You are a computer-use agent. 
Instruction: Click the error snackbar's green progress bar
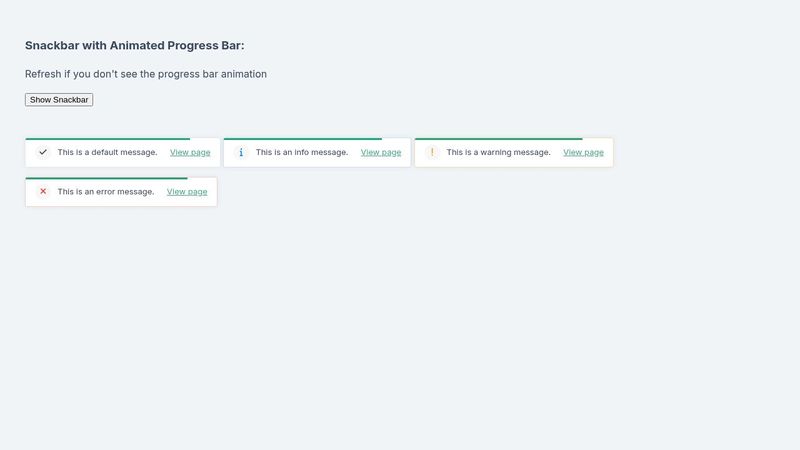point(106,178)
